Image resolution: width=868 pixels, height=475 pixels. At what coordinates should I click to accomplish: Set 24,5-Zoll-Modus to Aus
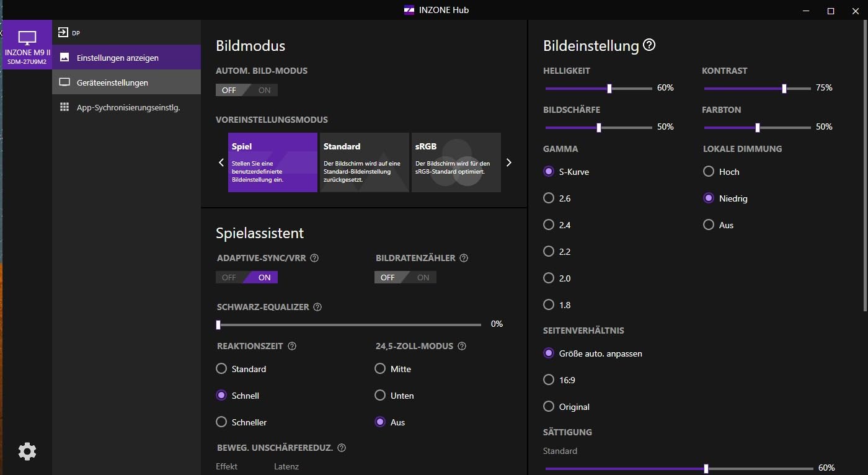[x=390, y=422]
